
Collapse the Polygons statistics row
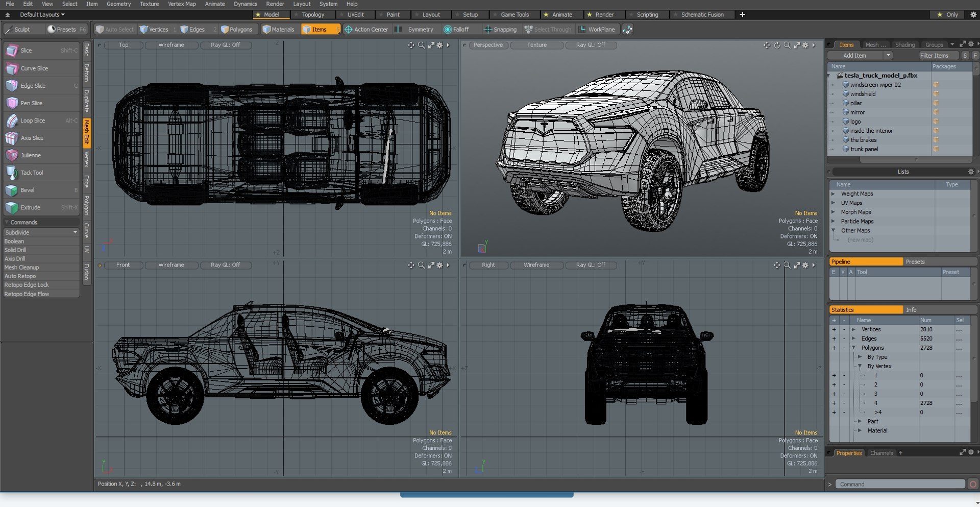pos(853,348)
